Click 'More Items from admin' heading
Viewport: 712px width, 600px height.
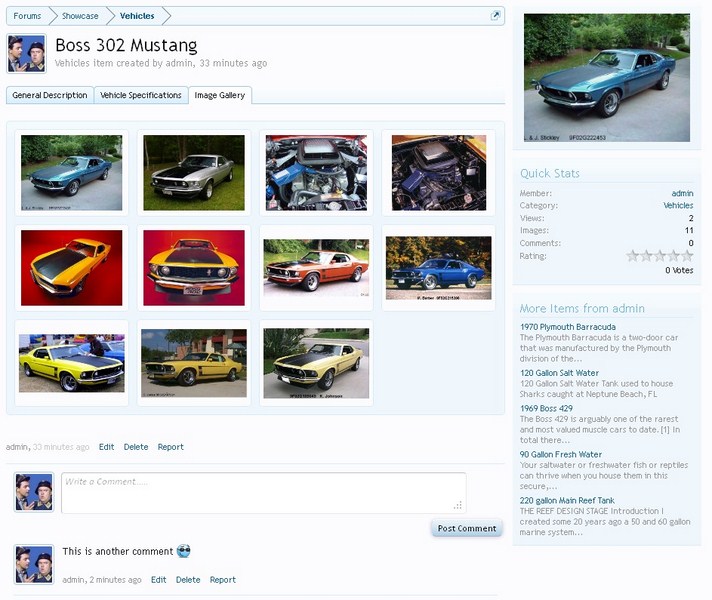click(582, 308)
